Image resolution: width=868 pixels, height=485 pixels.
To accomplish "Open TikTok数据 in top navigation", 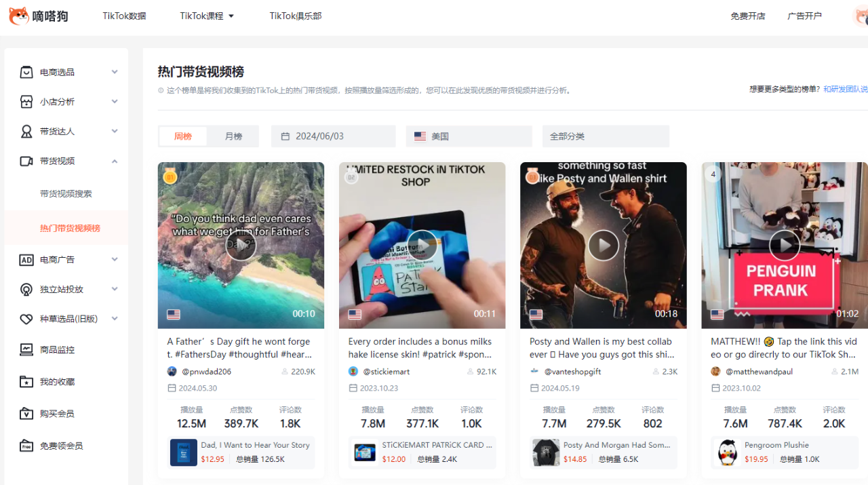I will point(124,16).
